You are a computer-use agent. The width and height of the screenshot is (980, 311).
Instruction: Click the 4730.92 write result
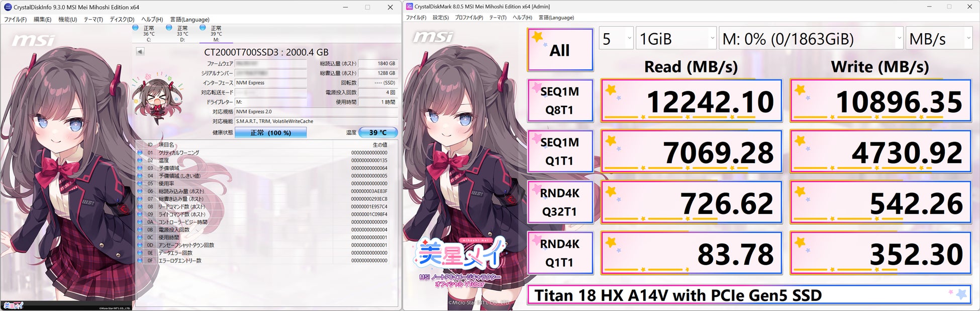880,151
